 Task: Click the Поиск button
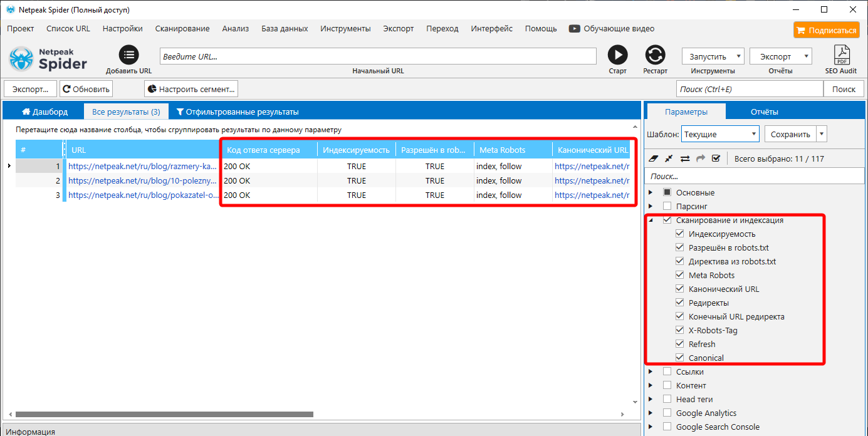coord(844,89)
